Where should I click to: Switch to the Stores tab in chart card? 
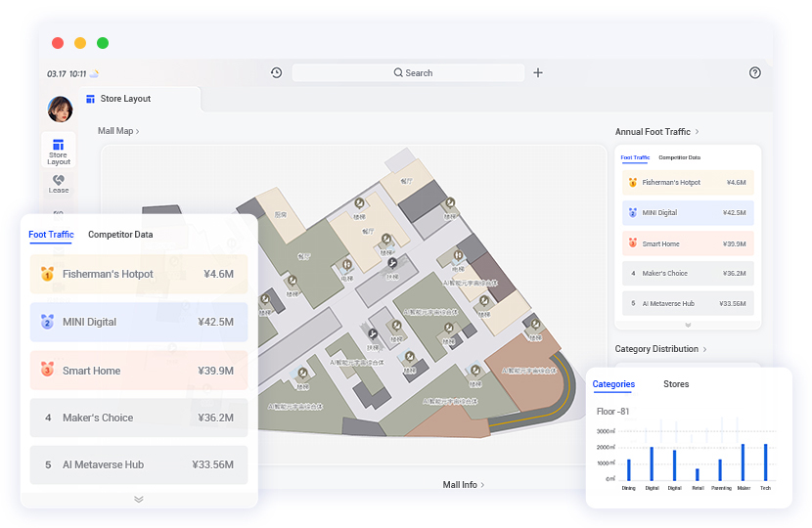coord(676,384)
